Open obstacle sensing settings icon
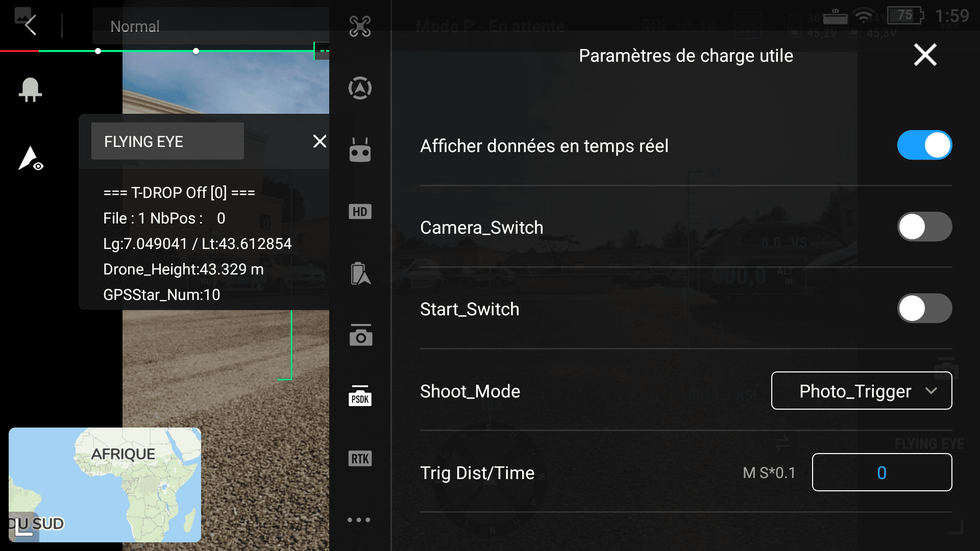The width and height of the screenshot is (980, 551). pos(360,88)
